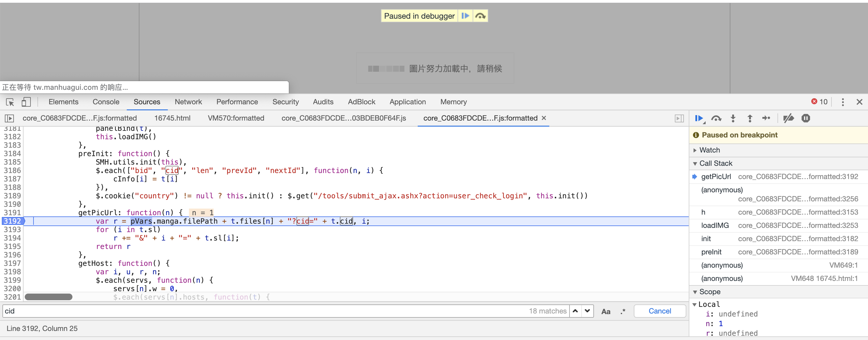Click the step over next function icon
The width and height of the screenshot is (868, 340).
[716, 118]
